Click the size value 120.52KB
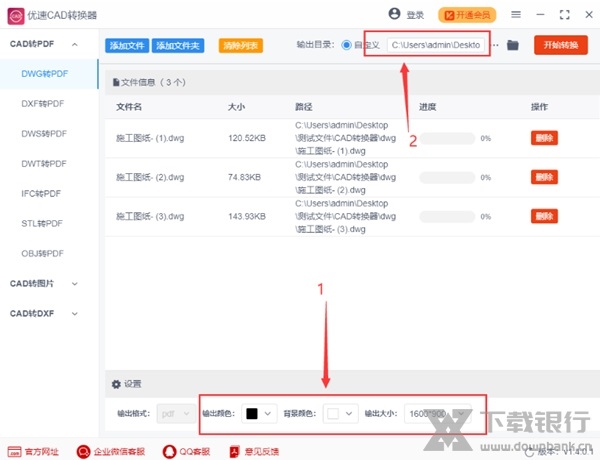 click(x=247, y=138)
